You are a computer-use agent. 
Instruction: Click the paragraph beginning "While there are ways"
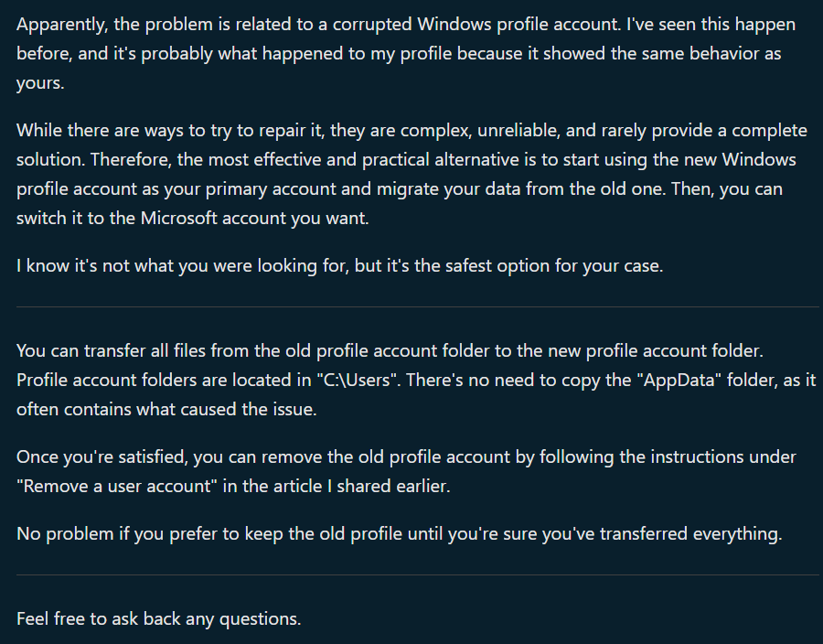pos(411,174)
